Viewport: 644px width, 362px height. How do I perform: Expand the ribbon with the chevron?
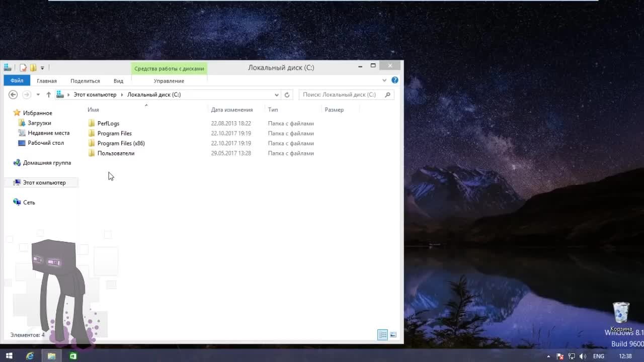pos(384,80)
